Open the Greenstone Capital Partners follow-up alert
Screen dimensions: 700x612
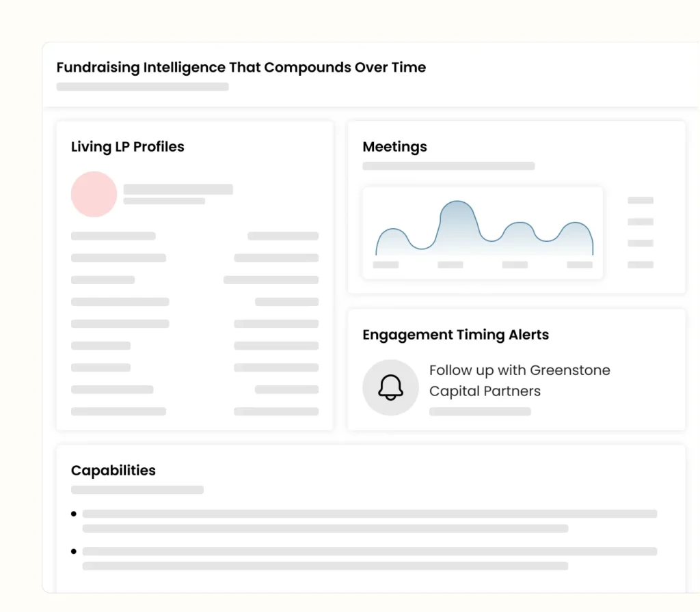pyautogui.click(x=520, y=380)
